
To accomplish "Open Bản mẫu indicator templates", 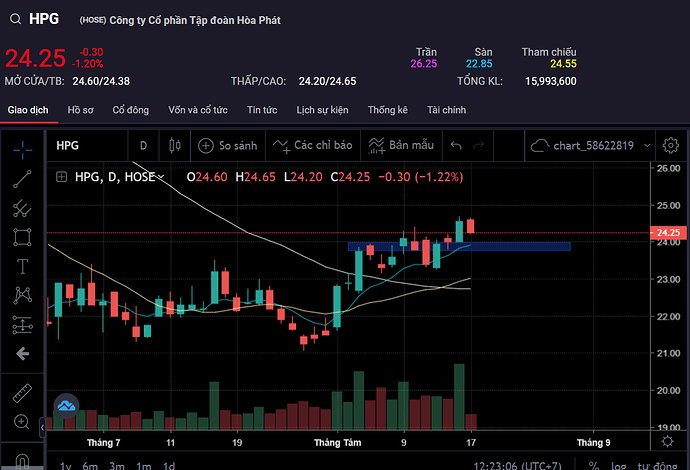I will click(x=401, y=145).
